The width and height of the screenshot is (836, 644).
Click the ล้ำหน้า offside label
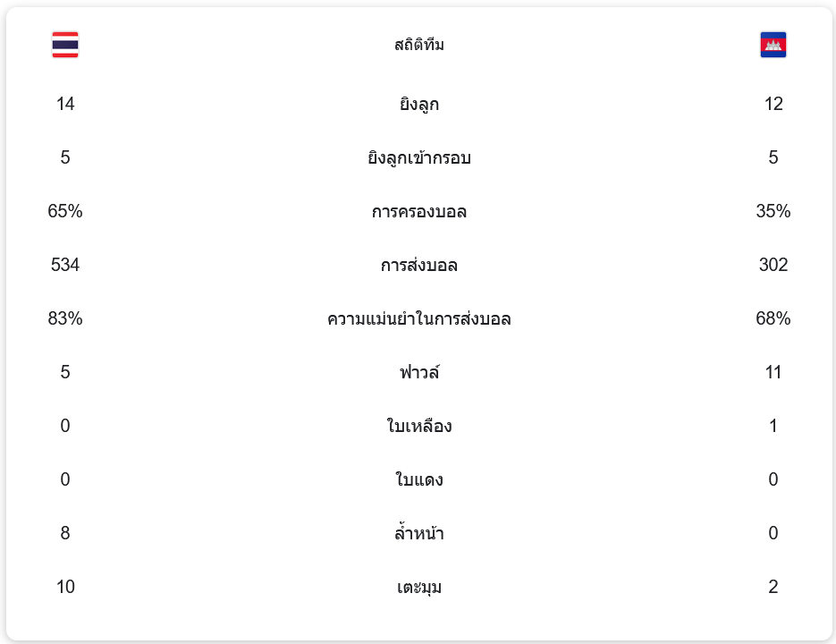point(418,534)
